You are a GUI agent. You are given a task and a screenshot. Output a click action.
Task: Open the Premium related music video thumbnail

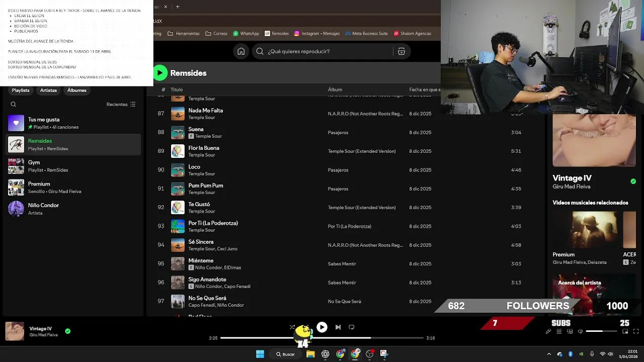(585, 230)
